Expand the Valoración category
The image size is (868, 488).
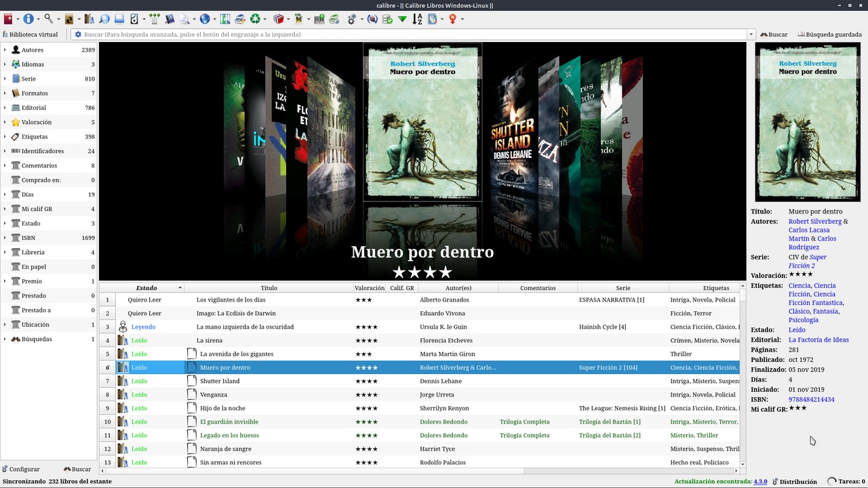tap(5, 122)
